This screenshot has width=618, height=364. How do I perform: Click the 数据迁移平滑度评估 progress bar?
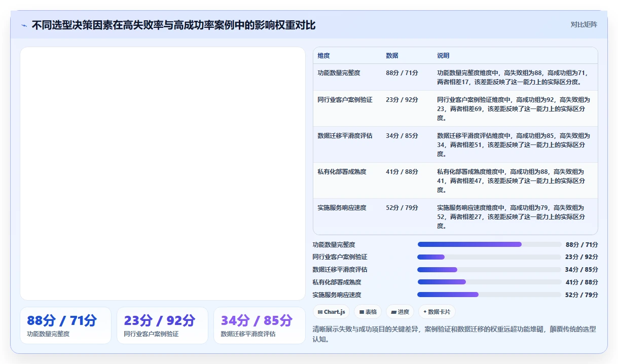click(x=489, y=270)
